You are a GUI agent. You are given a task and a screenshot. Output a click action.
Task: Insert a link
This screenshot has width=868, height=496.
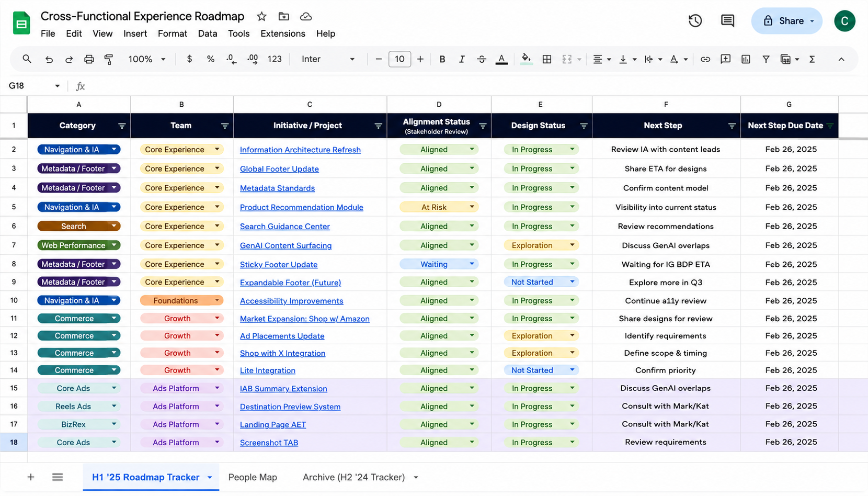(705, 59)
